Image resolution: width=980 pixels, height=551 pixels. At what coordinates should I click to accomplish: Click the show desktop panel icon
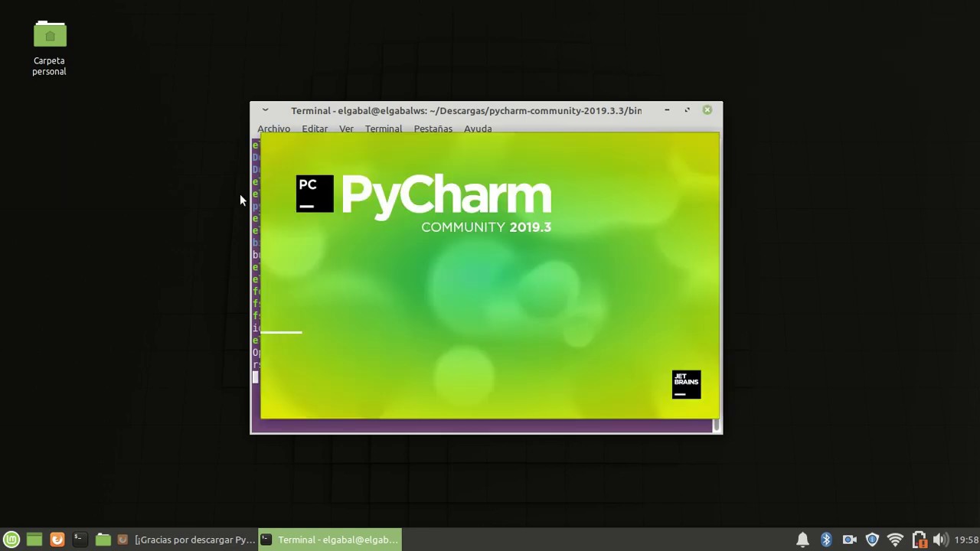[x=34, y=540]
